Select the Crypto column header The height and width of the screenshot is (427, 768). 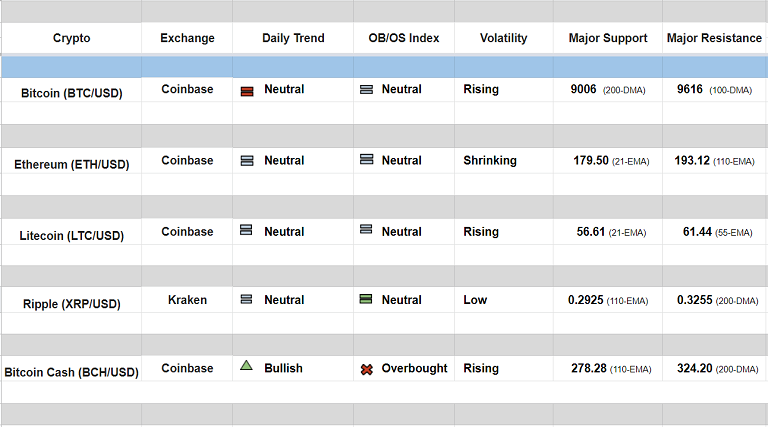71,39
